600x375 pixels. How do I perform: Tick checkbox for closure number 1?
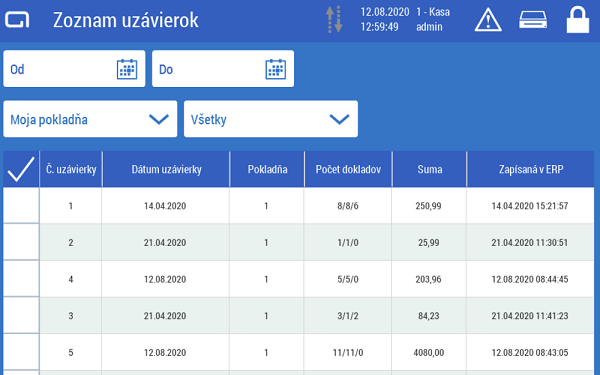click(21, 205)
